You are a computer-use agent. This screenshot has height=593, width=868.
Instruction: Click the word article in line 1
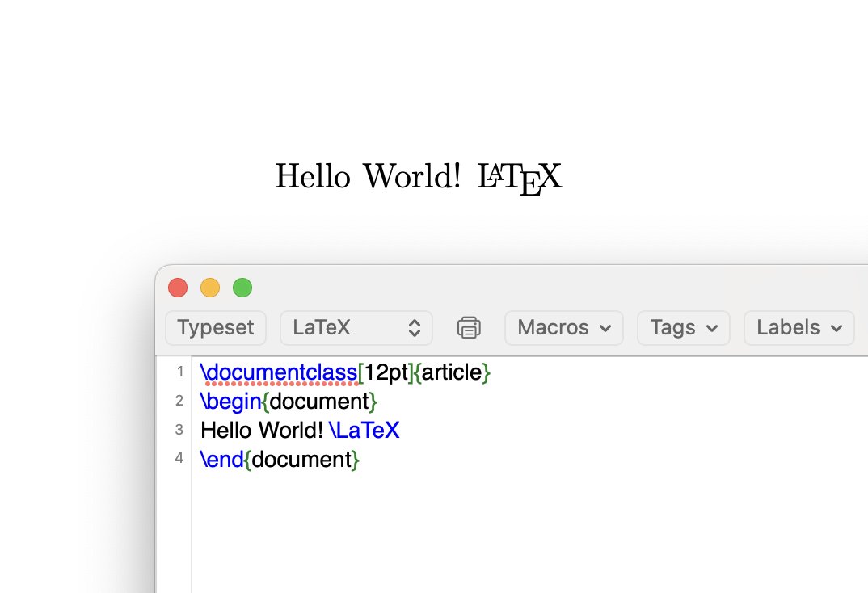(452, 372)
